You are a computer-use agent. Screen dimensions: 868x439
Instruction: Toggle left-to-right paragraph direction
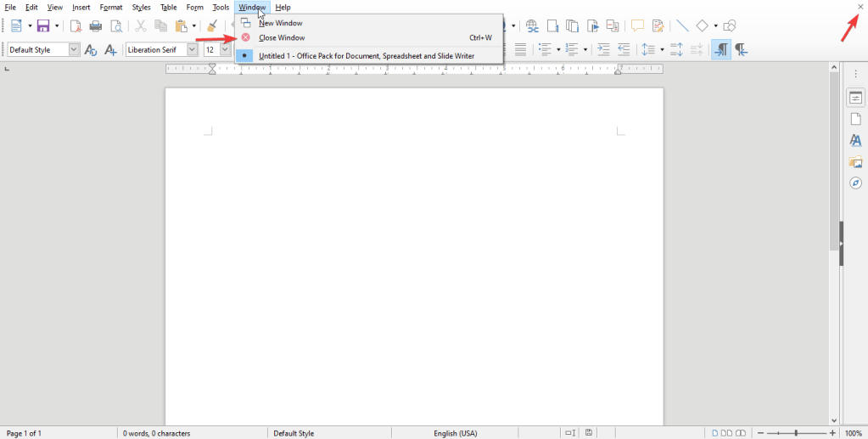click(x=720, y=50)
